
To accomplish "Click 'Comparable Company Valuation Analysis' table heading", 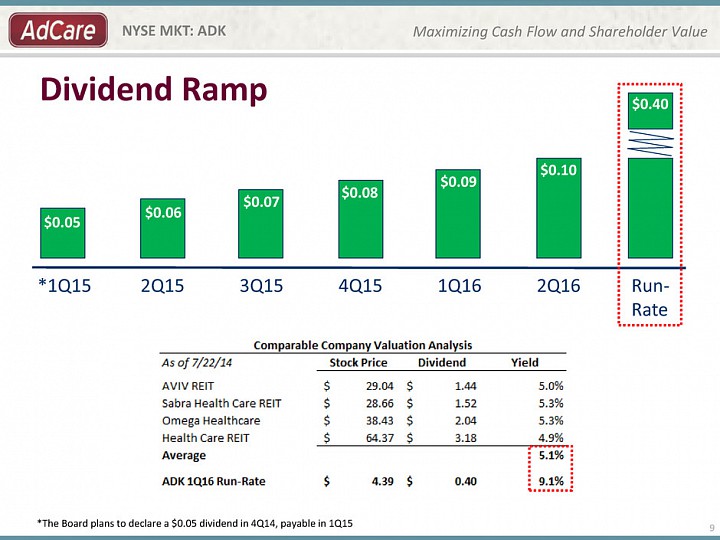I will [x=363, y=345].
